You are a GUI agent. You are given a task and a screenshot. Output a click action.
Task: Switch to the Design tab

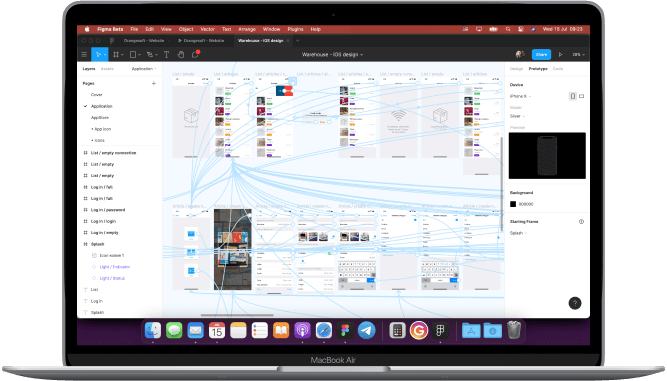516,68
